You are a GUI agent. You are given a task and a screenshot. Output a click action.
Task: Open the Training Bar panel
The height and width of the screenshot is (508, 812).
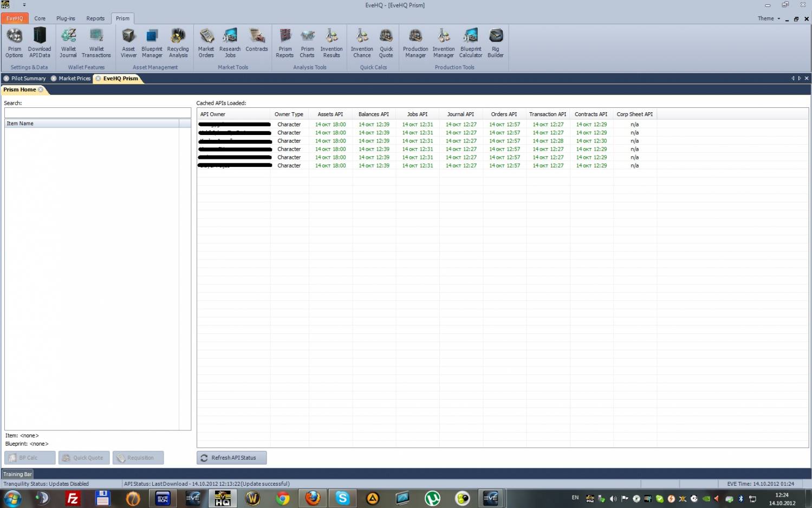click(x=18, y=474)
